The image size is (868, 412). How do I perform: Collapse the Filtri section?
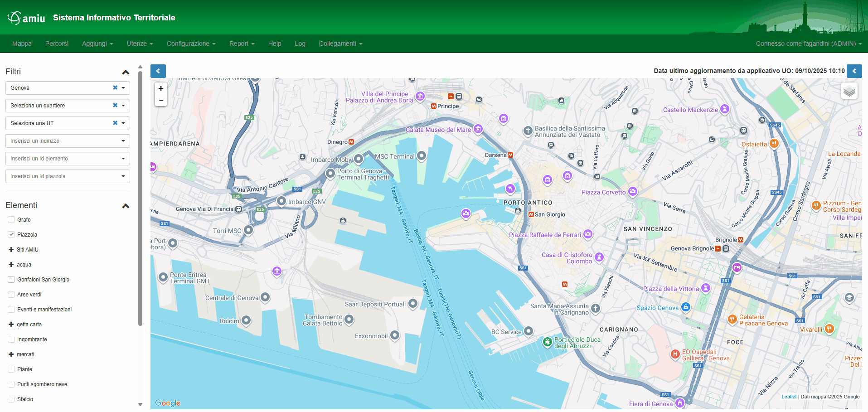click(126, 72)
